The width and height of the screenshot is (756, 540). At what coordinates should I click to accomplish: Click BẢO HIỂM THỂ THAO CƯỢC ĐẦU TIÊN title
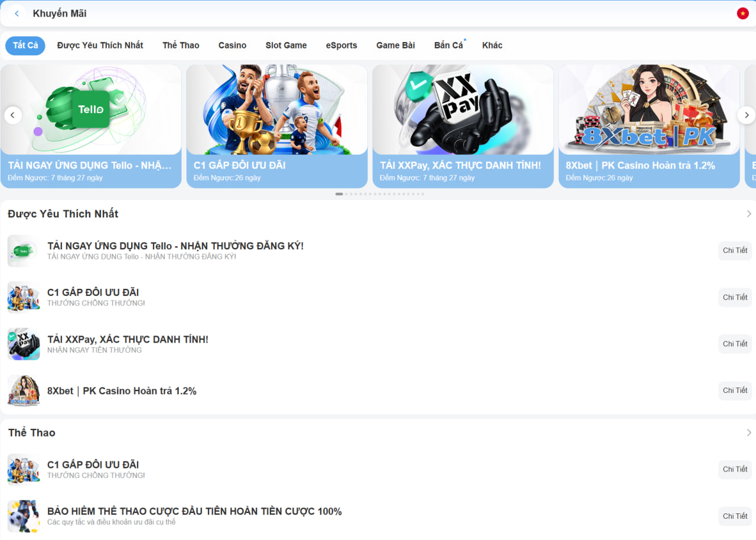click(x=194, y=512)
